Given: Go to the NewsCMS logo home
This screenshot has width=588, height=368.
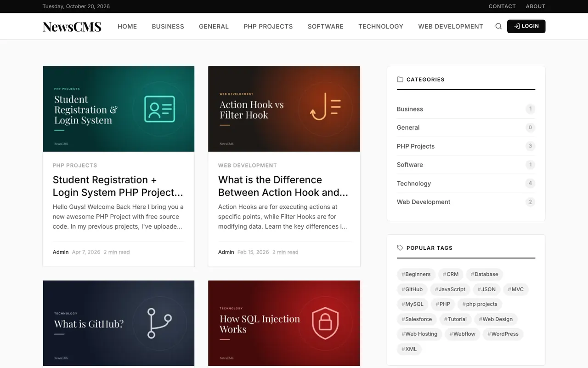Looking at the screenshot, I should (x=72, y=27).
